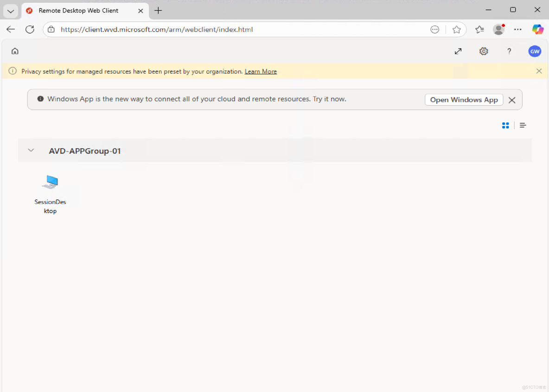Open the browser Settings and more menu
Viewport: 549px width, 392px height.
click(x=518, y=29)
